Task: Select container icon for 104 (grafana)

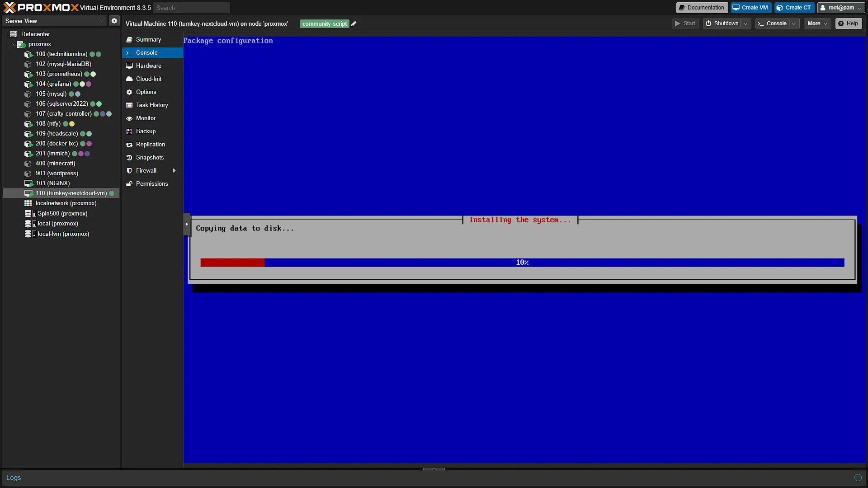Action: click(x=28, y=84)
